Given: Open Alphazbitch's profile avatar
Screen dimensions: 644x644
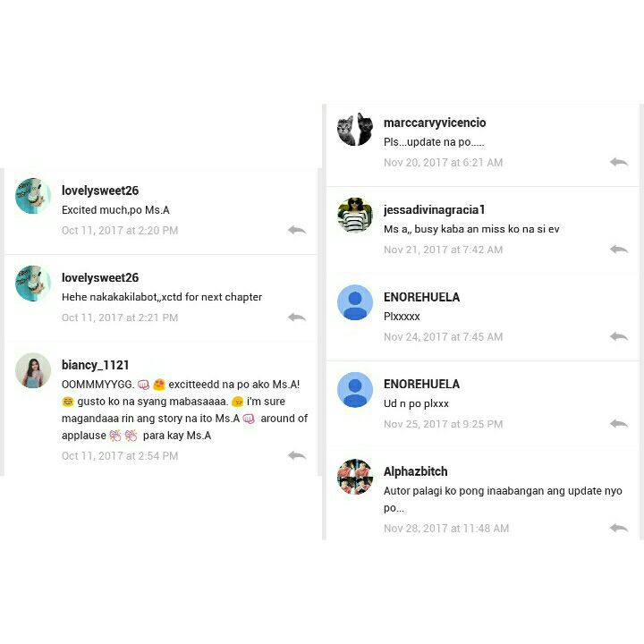Looking at the screenshot, I should click(x=355, y=477).
